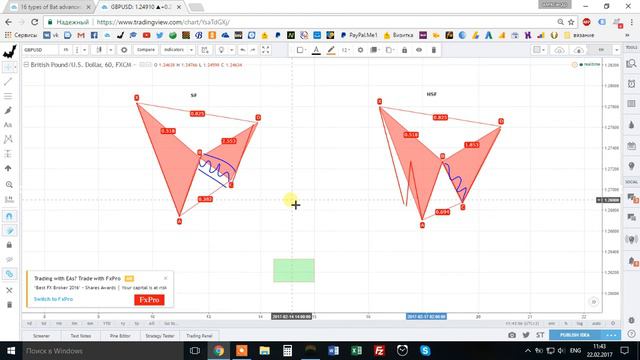Close the FxPro advertisement
Image resolution: width=640 pixels, height=360 pixels.
click(166, 278)
